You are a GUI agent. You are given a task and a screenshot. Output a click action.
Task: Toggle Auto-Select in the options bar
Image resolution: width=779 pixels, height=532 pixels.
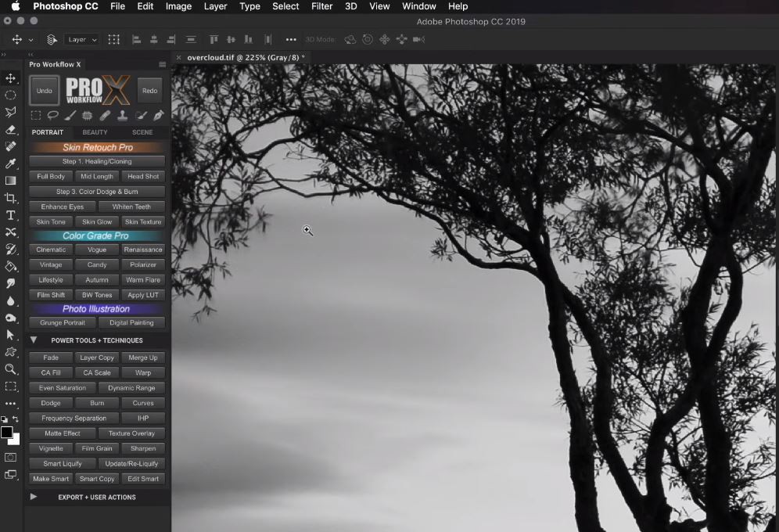[52, 39]
